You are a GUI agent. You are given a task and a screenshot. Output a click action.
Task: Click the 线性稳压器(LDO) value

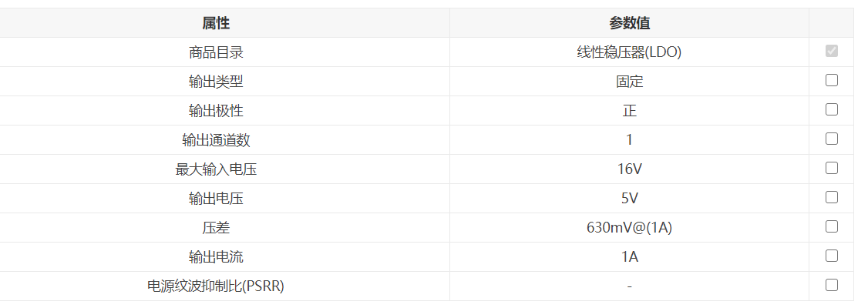(x=629, y=52)
